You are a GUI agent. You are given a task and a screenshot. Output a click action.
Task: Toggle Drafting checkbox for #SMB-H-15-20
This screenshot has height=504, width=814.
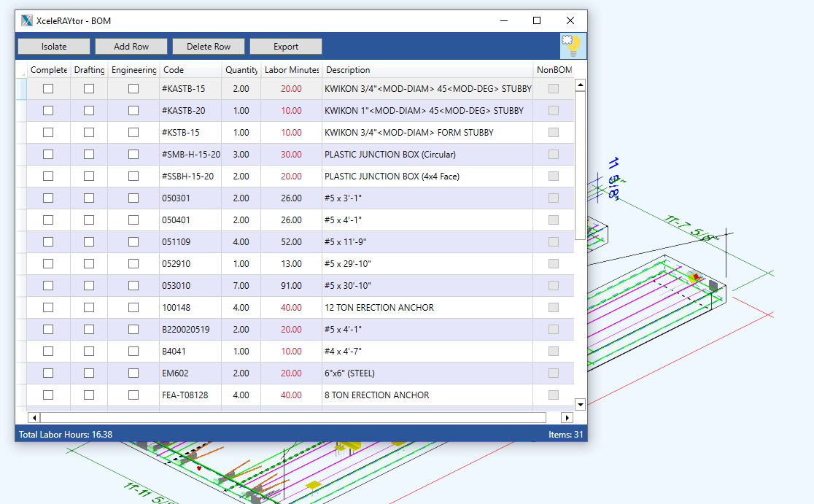point(89,155)
